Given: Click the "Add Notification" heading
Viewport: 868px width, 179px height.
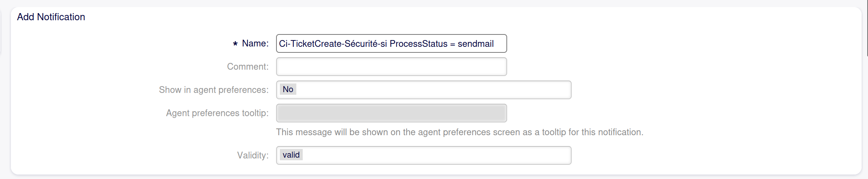Looking at the screenshot, I should click(x=51, y=17).
